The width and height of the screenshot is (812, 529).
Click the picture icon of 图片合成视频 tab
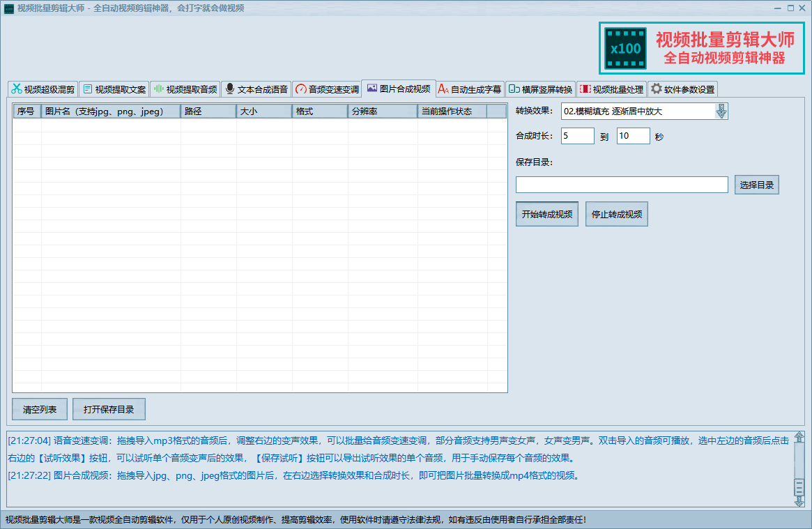pos(371,88)
